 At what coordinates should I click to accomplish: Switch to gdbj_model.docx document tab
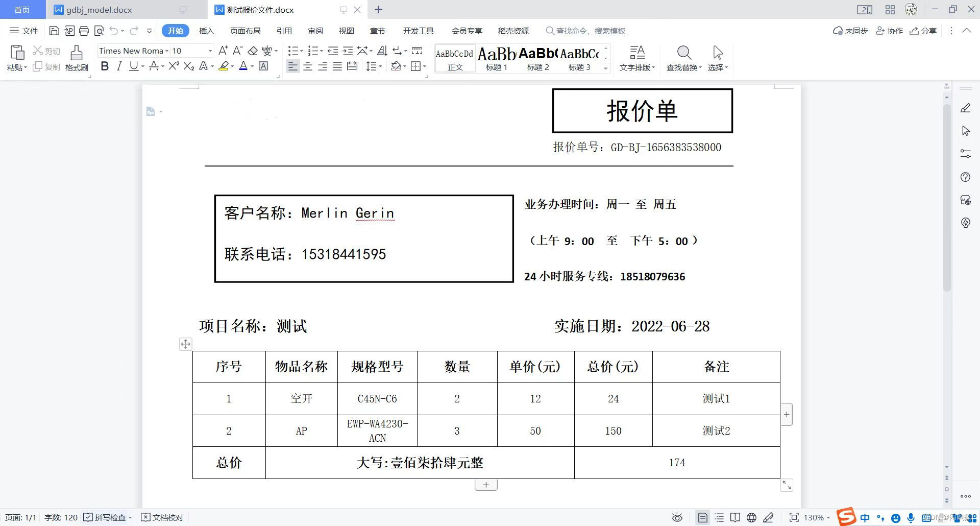point(99,10)
